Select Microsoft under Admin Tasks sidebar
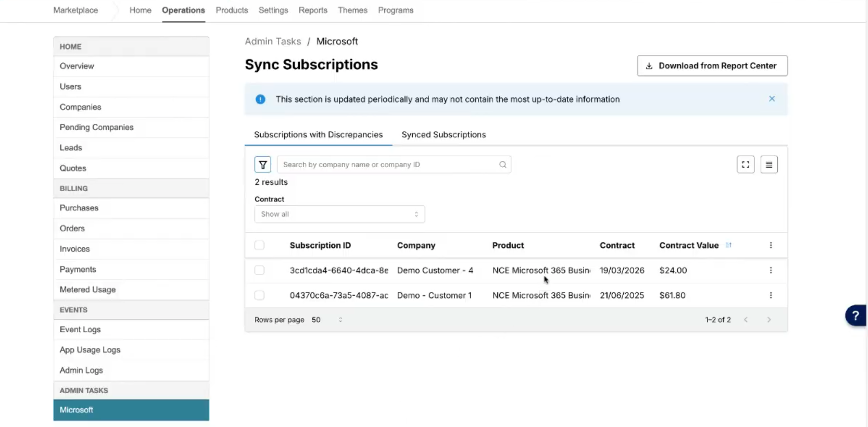Image resolution: width=868 pixels, height=427 pixels. pyautogui.click(x=131, y=410)
